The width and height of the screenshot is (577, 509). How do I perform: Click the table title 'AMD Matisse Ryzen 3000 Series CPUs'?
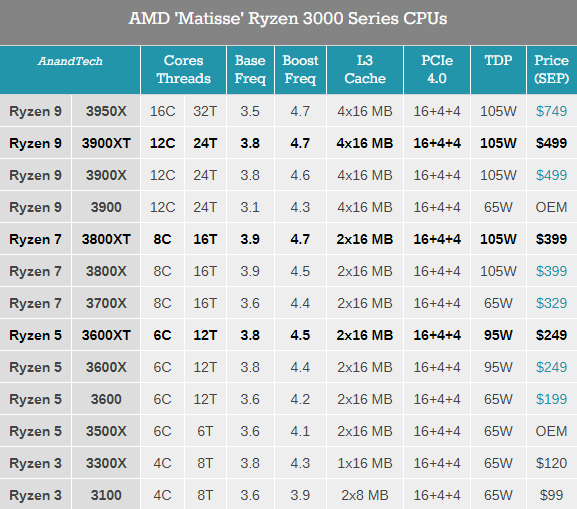[288, 18]
